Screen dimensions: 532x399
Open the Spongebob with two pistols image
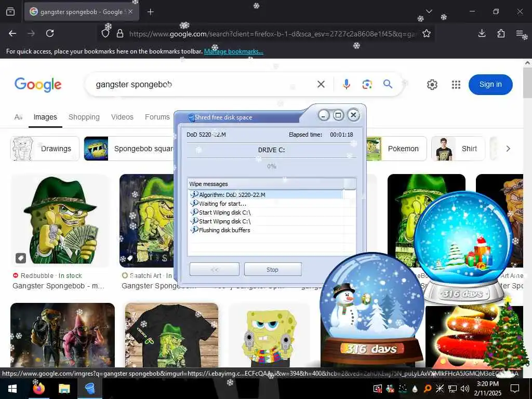coord(269,335)
